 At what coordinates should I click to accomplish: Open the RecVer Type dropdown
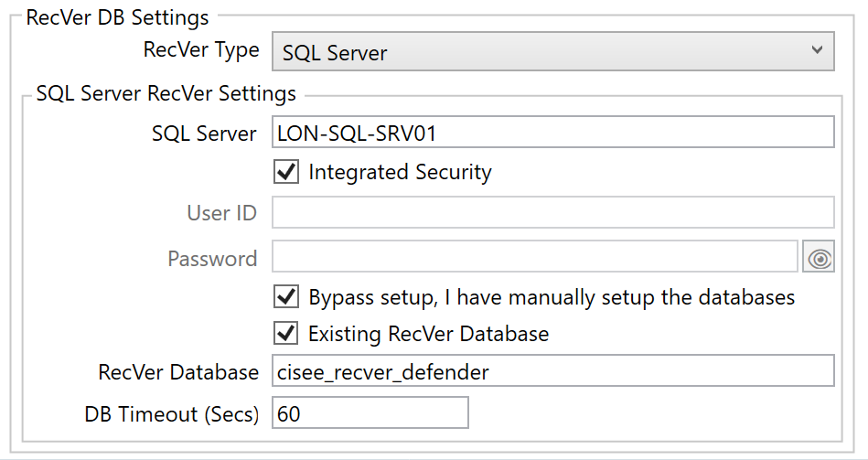pyautogui.click(x=552, y=51)
